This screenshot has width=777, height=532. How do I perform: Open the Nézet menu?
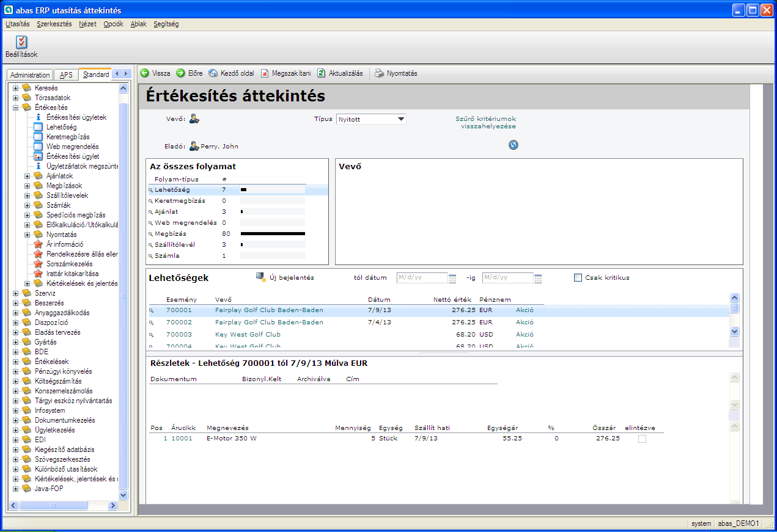[87, 24]
